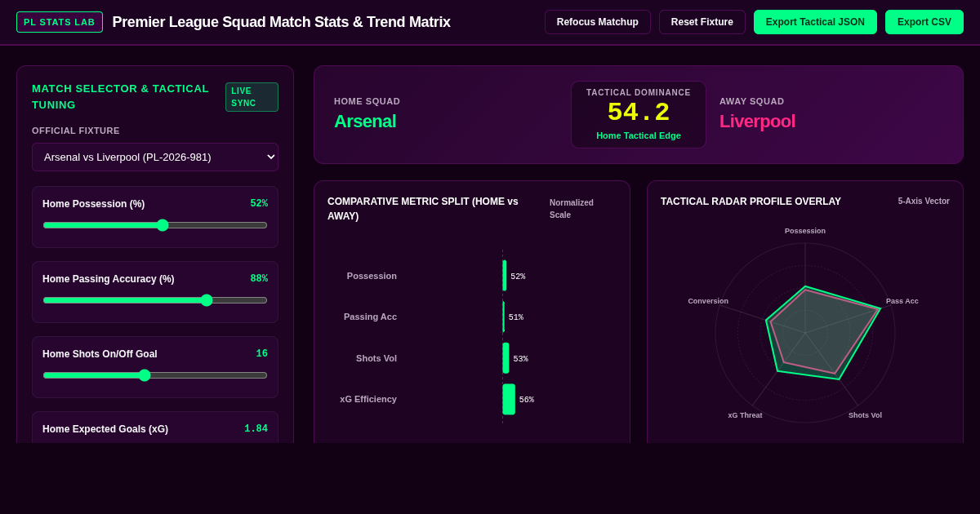
Task: Click the 1.84 expected goals value
Action: point(256,429)
